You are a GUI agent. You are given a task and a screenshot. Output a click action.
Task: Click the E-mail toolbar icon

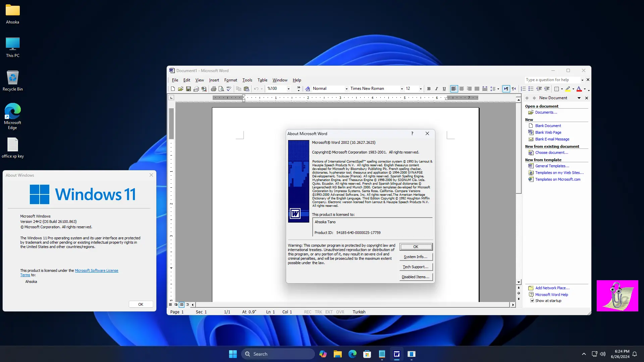(x=196, y=89)
